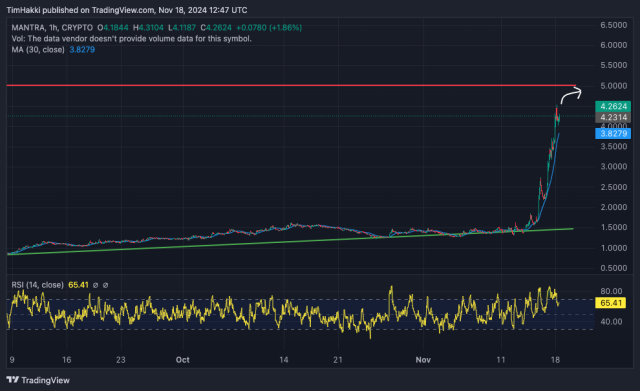Click the volume data unavailable message
The height and width of the screenshot is (391, 640).
click(x=131, y=39)
